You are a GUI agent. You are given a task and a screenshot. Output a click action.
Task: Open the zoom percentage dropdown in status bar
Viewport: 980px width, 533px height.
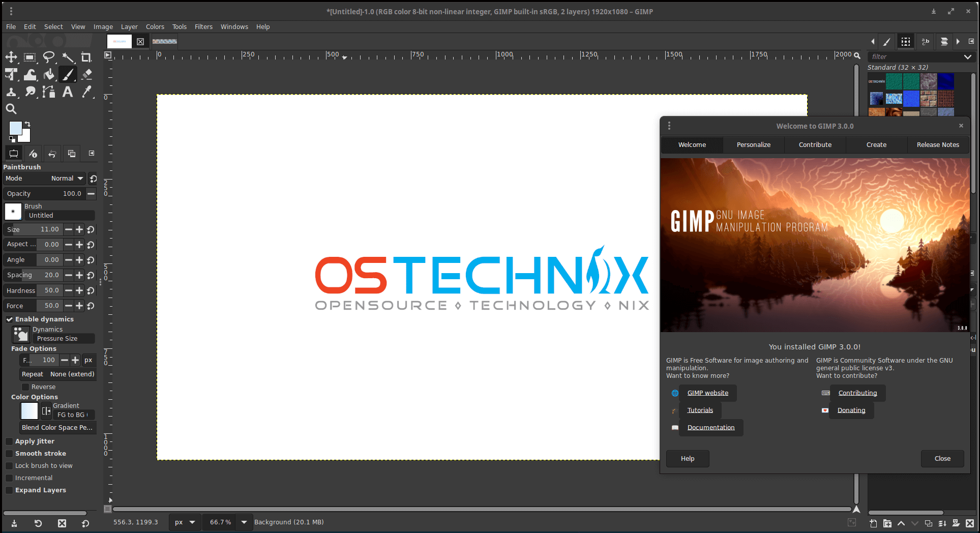click(244, 522)
